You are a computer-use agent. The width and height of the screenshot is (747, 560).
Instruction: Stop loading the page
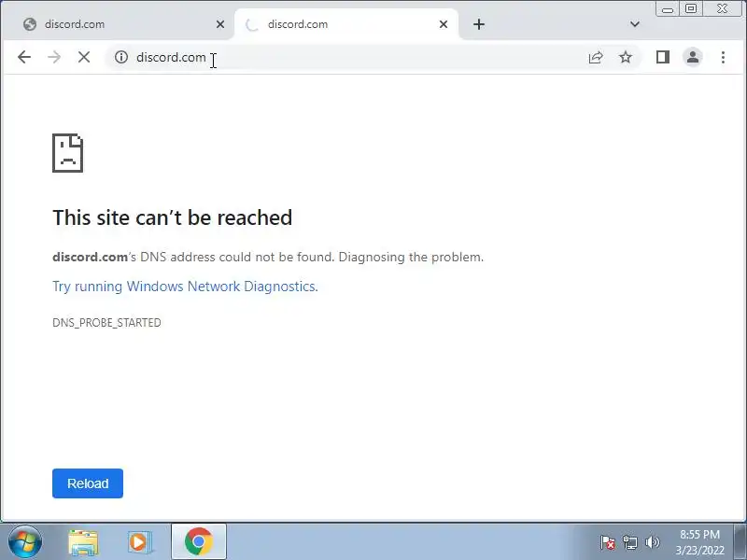[x=84, y=57]
